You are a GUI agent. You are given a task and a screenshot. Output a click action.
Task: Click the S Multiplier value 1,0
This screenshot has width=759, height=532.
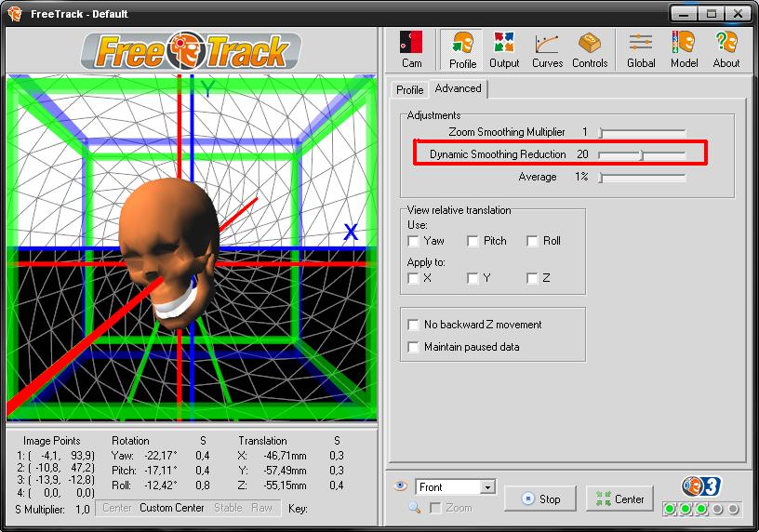pos(82,510)
